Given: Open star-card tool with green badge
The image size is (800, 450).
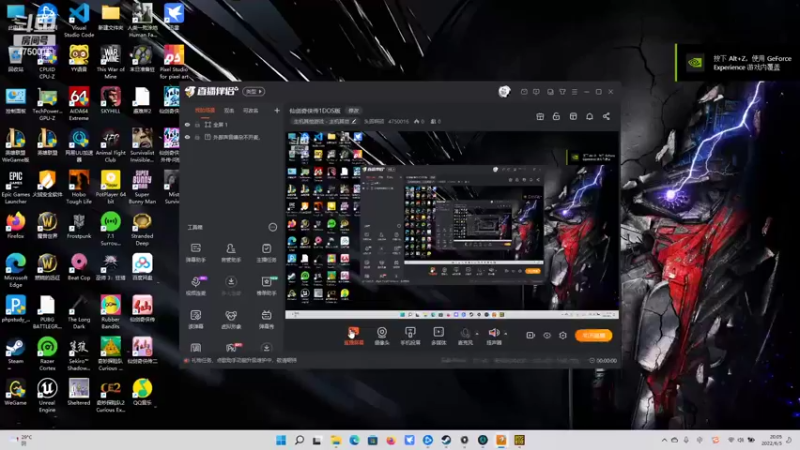Looking at the screenshot, I should [267, 286].
